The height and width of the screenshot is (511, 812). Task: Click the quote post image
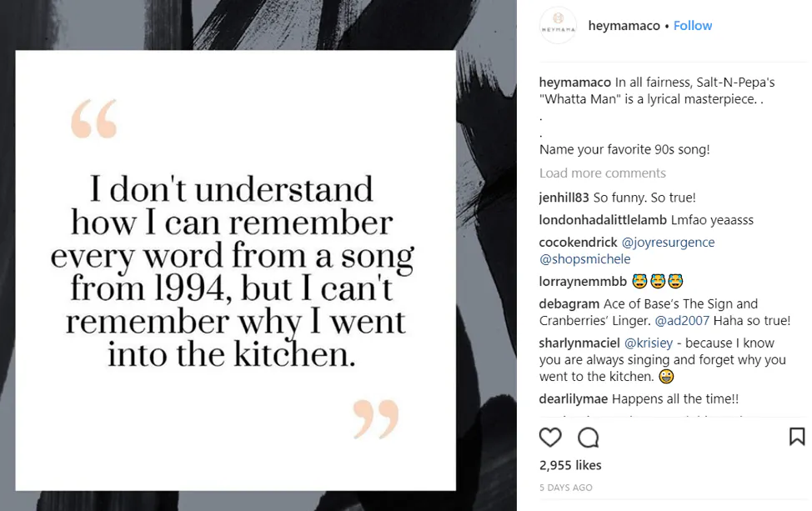(x=235, y=271)
